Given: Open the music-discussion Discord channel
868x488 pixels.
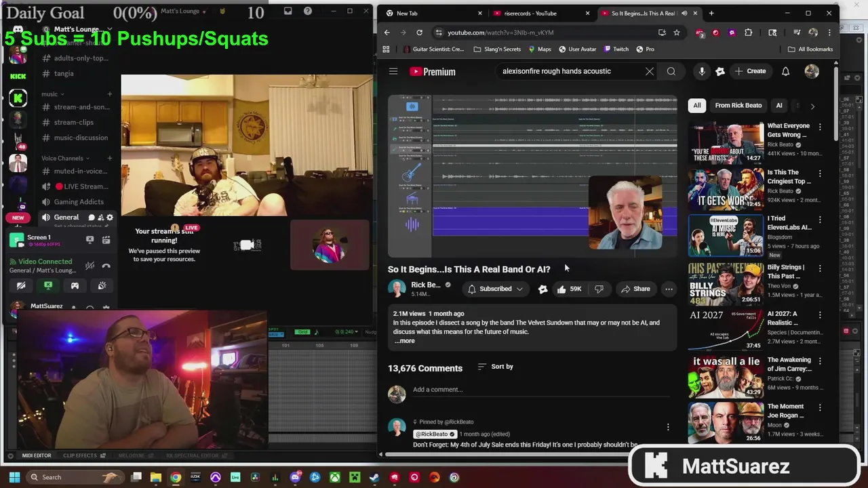Looking at the screenshot, I should (x=80, y=138).
